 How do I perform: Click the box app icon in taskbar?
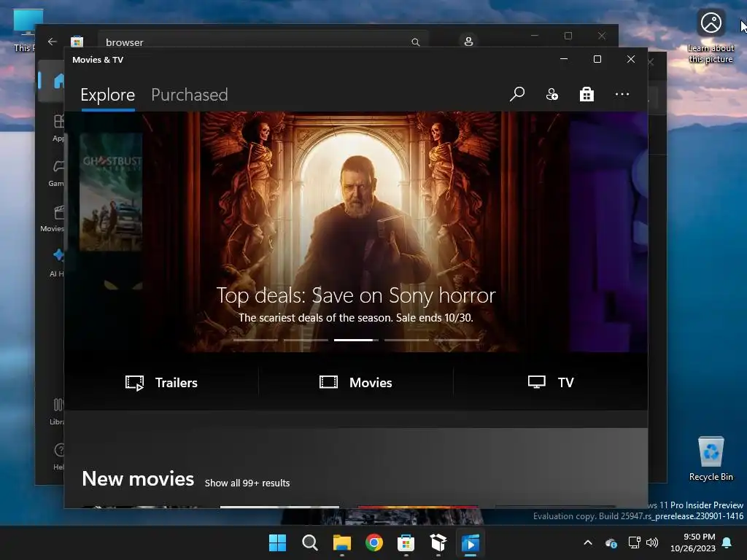click(438, 542)
